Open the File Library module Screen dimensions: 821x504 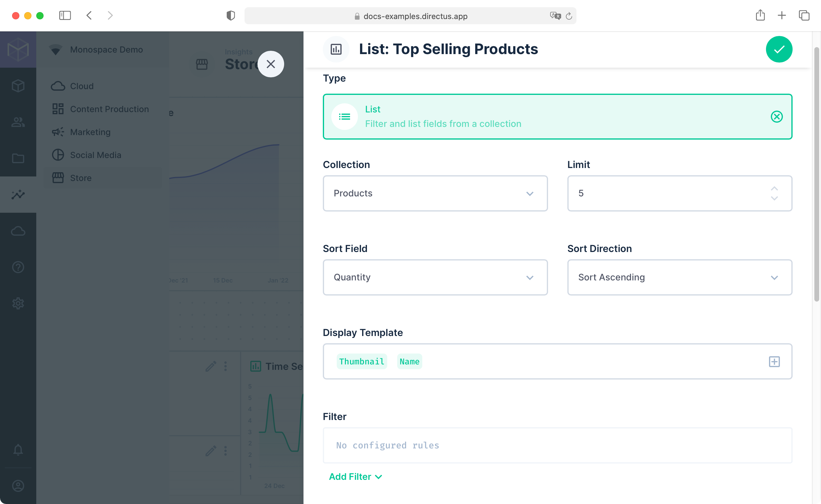18,158
